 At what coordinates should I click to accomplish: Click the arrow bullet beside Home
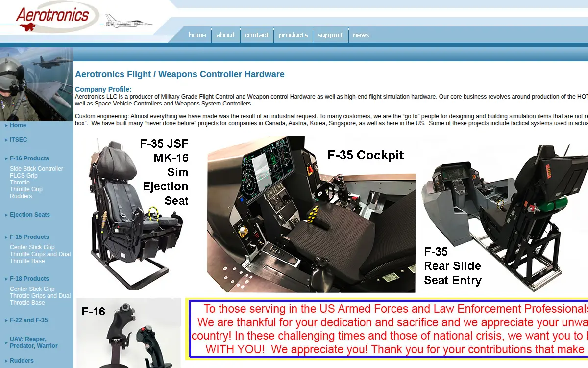coord(6,126)
